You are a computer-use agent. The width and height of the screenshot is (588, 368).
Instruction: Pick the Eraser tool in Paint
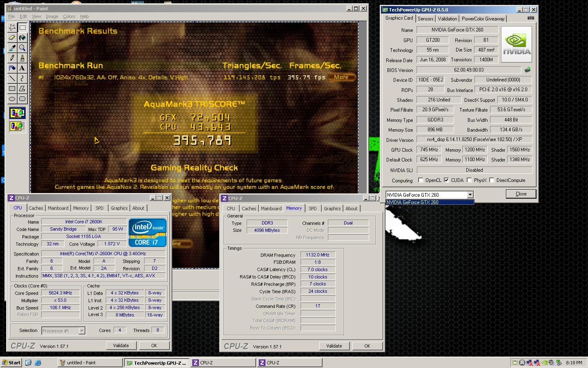click(12, 38)
